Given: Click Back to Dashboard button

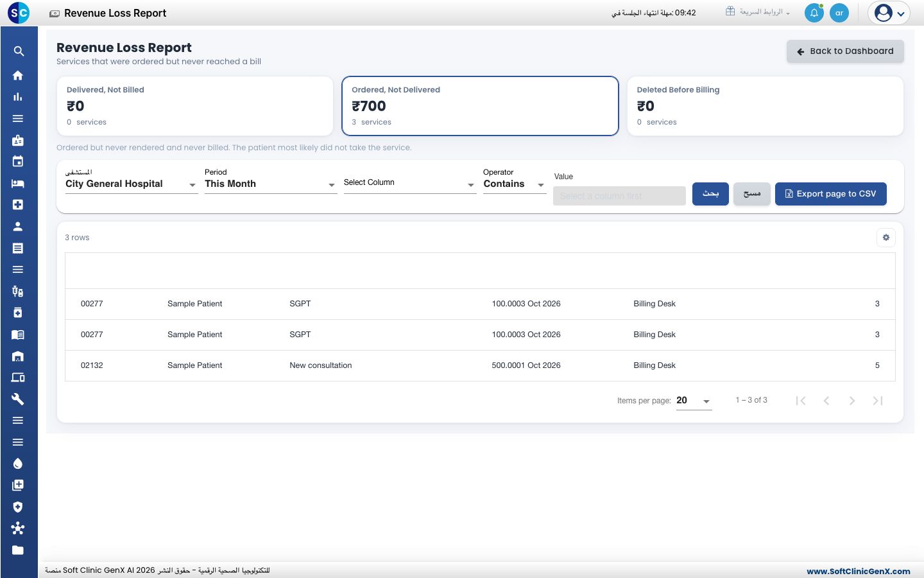Looking at the screenshot, I should 845,51.
